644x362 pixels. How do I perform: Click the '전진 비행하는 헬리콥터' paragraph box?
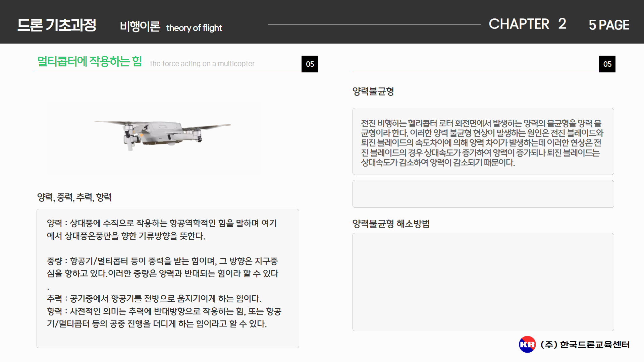click(483, 141)
